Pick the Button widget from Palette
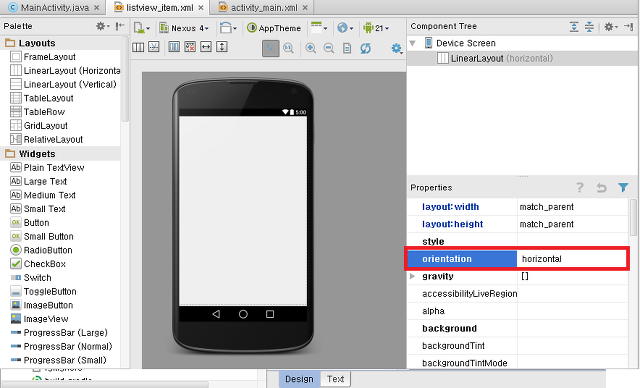 (x=30, y=223)
